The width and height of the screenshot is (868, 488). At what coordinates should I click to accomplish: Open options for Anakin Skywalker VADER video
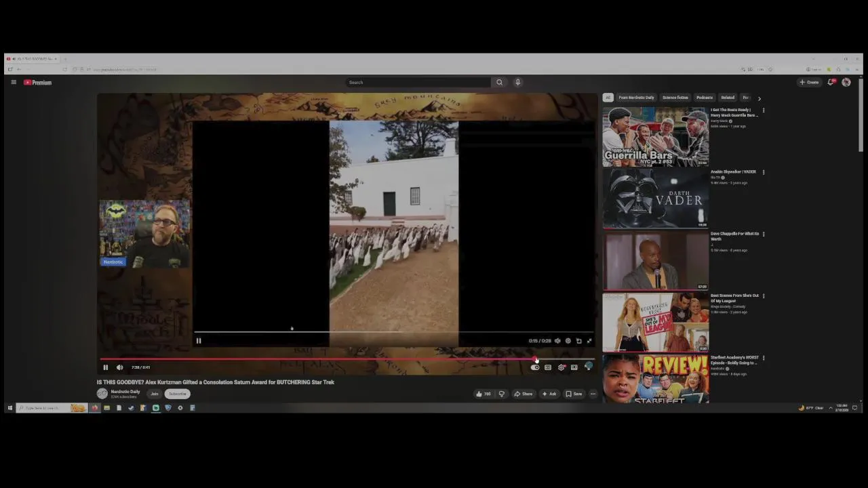tap(764, 172)
